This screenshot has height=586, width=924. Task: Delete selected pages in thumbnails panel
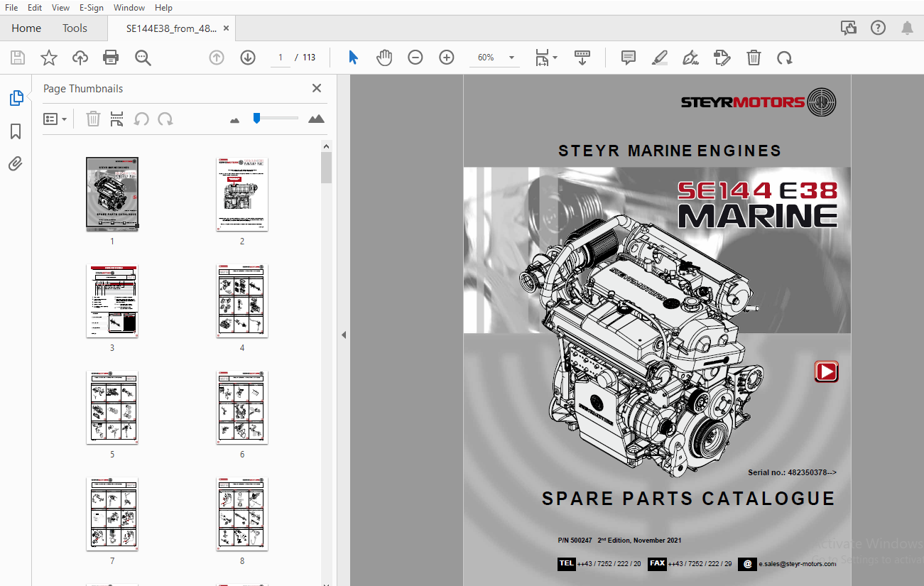coord(93,119)
